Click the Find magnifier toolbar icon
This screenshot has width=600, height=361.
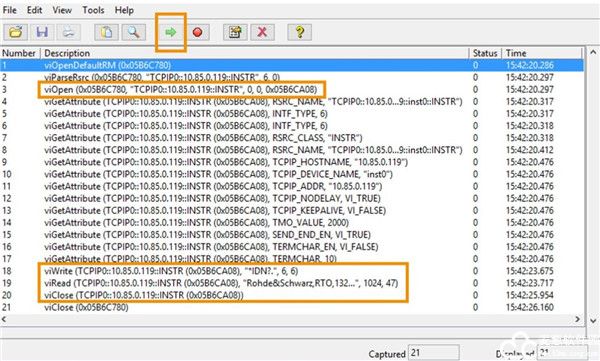(133, 32)
